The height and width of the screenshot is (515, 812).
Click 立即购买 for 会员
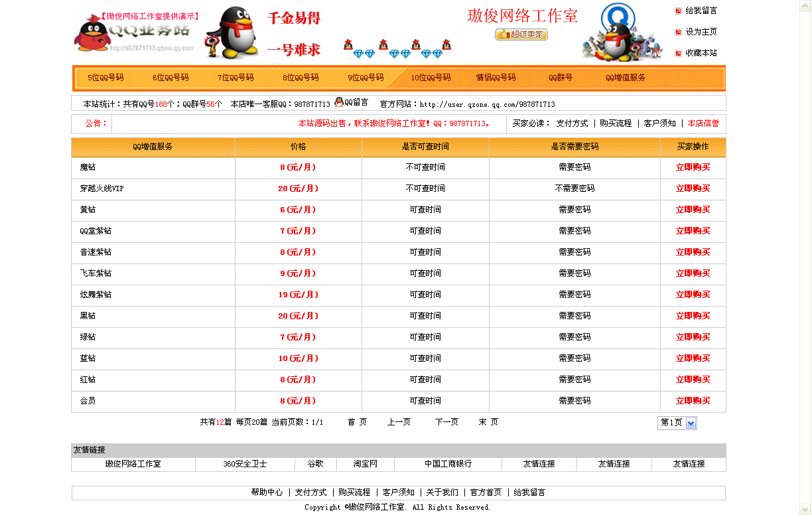point(693,401)
